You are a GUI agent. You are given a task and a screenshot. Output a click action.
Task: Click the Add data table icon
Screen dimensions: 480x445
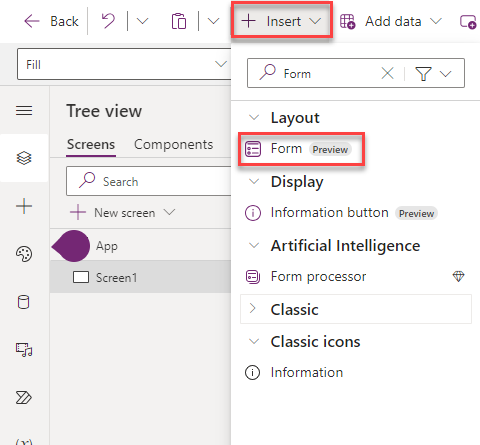[x=347, y=21]
